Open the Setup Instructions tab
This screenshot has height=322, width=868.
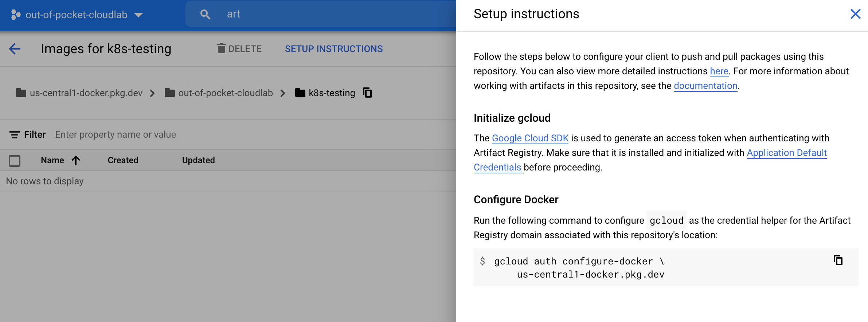[x=333, y=49]
